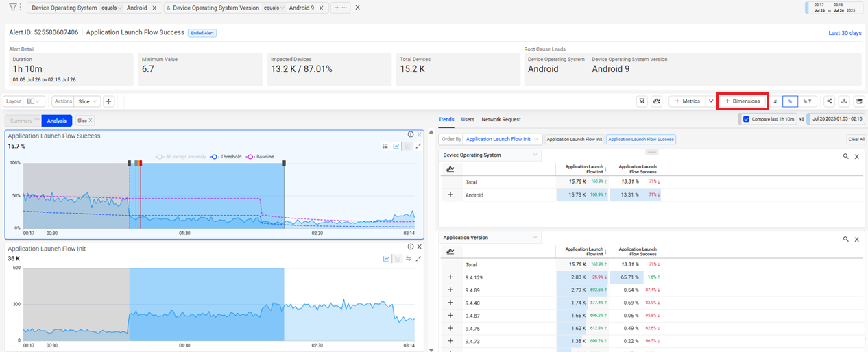Open search in Device Operating System panel
Screen dimensions: 868x352
click(x=846, y=156)
